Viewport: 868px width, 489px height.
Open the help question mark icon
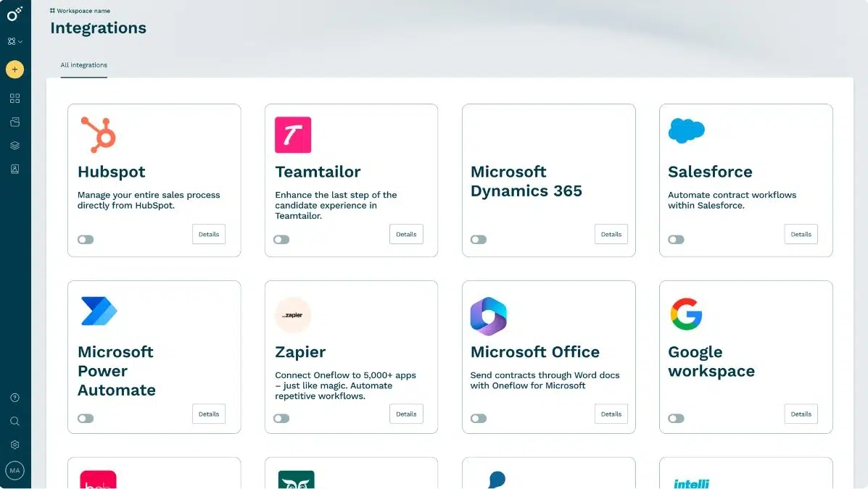(15, 397)
